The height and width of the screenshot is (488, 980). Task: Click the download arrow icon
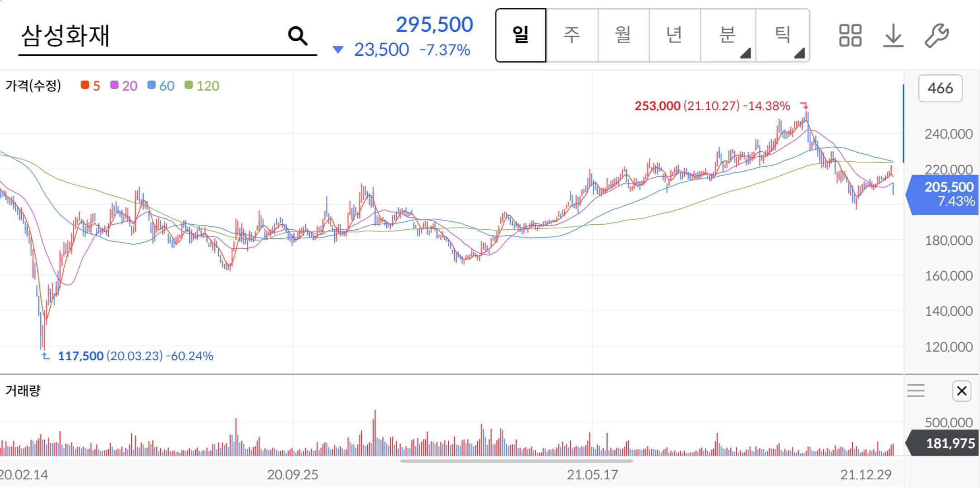[893, 35]
